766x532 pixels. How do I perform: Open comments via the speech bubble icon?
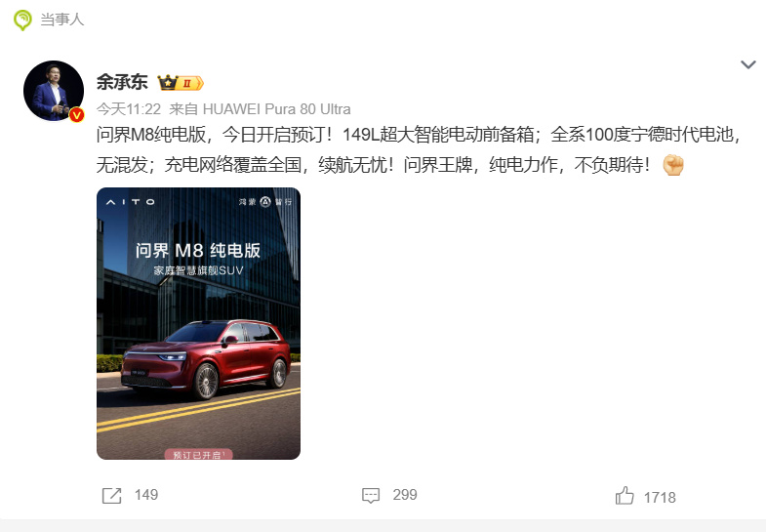click(x=371, y=495)
